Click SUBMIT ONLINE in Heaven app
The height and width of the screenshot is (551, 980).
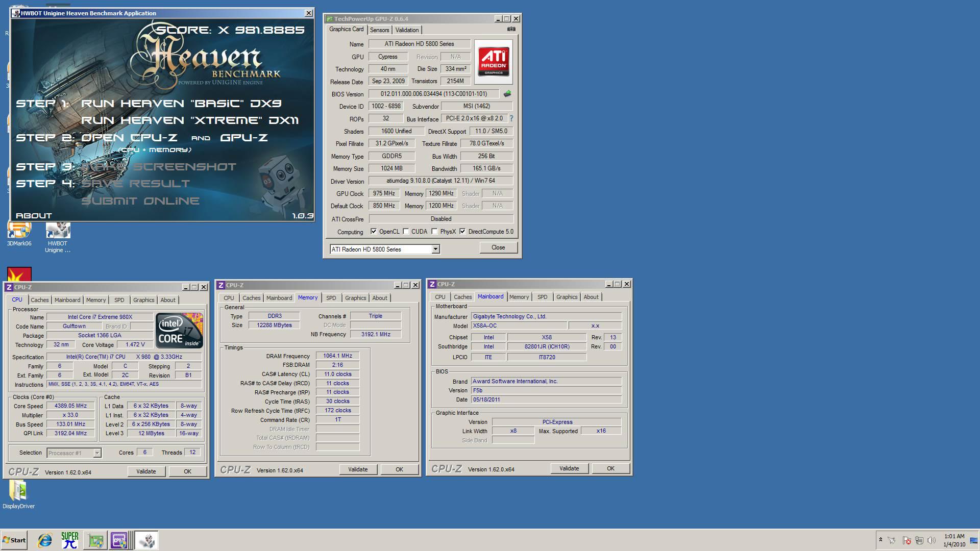click(x=140, y=201)
